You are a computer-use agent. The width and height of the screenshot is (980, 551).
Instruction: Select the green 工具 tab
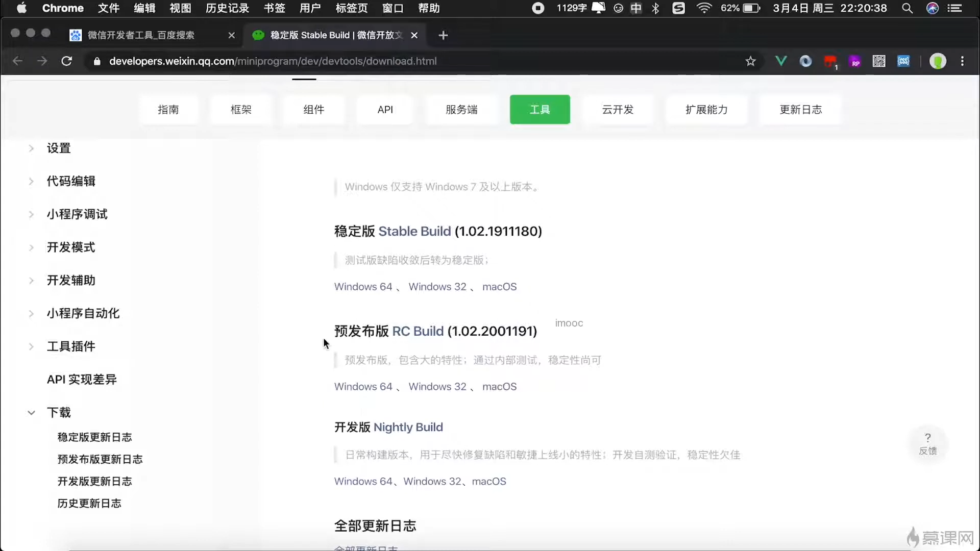coord(540,110)
